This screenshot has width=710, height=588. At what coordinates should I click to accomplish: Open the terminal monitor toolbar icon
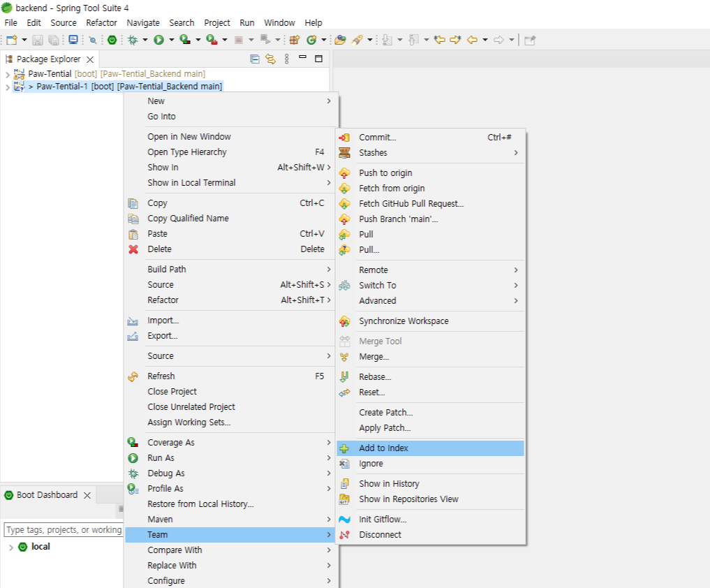pyautogui.click(x=73, y=40)
